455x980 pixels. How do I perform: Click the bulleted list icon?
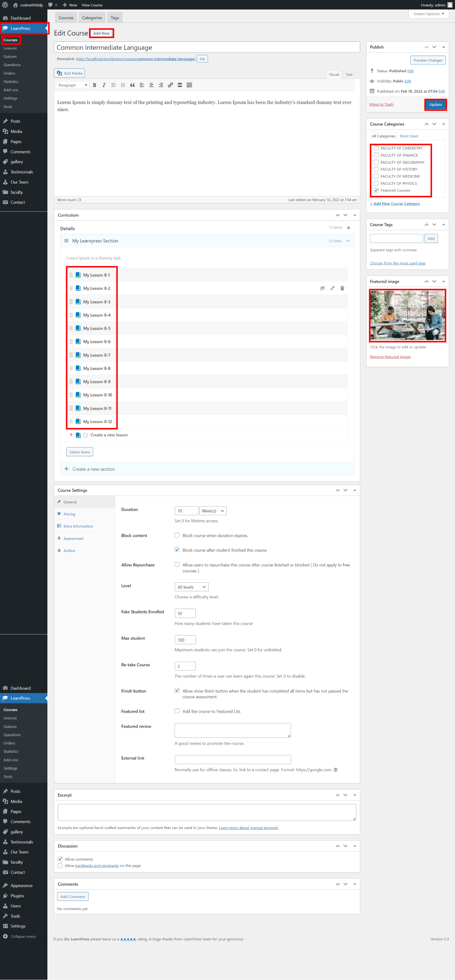coord(113,85)
